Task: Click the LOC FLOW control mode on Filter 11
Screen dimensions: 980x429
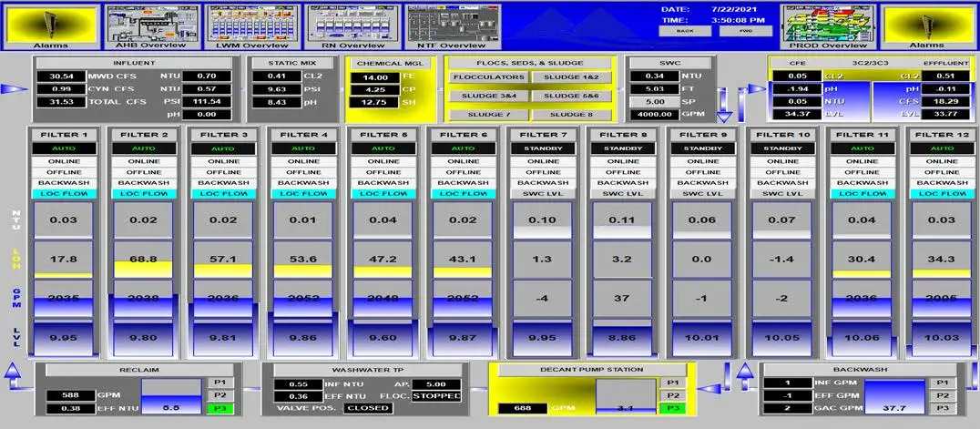Action: click(x=863, y=193)
